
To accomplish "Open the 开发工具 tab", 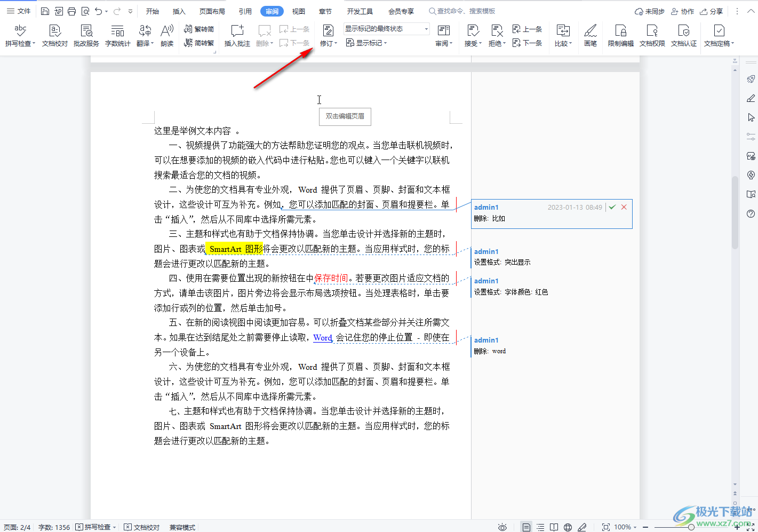I will [x=360, y=11].
